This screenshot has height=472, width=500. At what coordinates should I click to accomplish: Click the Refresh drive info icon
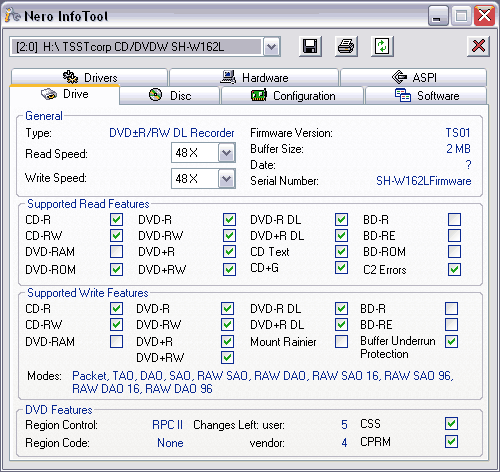(x=382, y=46)
